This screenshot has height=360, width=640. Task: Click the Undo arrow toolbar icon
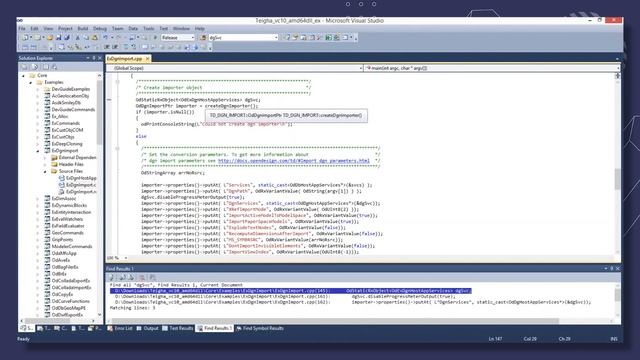pyautogui.click(x=105, y=38)
